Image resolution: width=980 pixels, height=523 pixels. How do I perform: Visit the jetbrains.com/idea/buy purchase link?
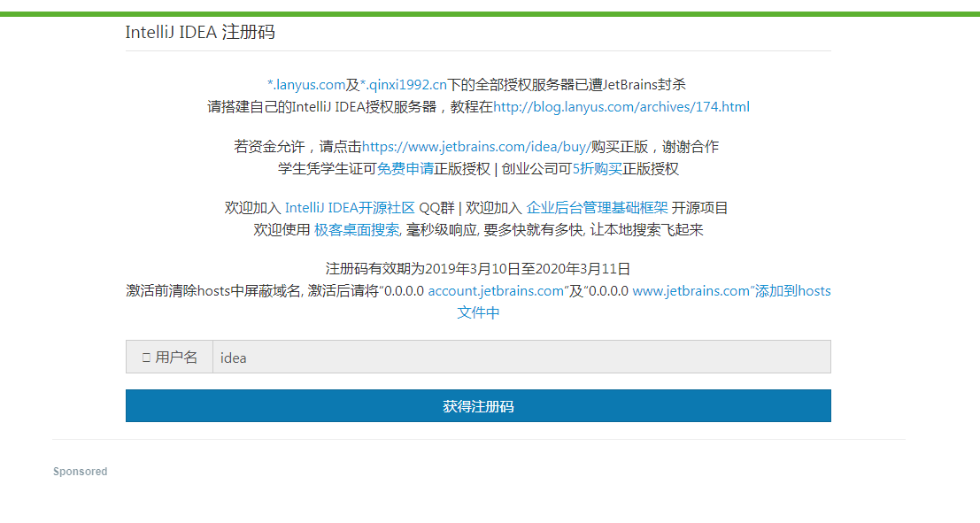point(476,147)
